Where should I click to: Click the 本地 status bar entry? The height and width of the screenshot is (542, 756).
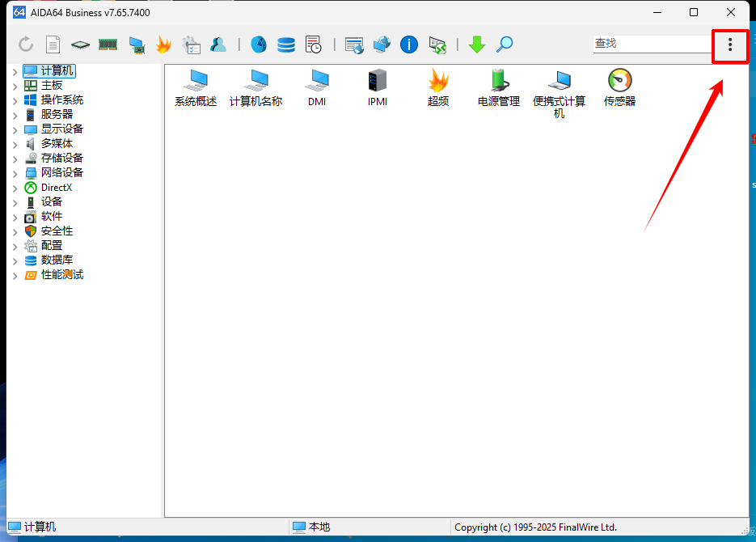311,527
